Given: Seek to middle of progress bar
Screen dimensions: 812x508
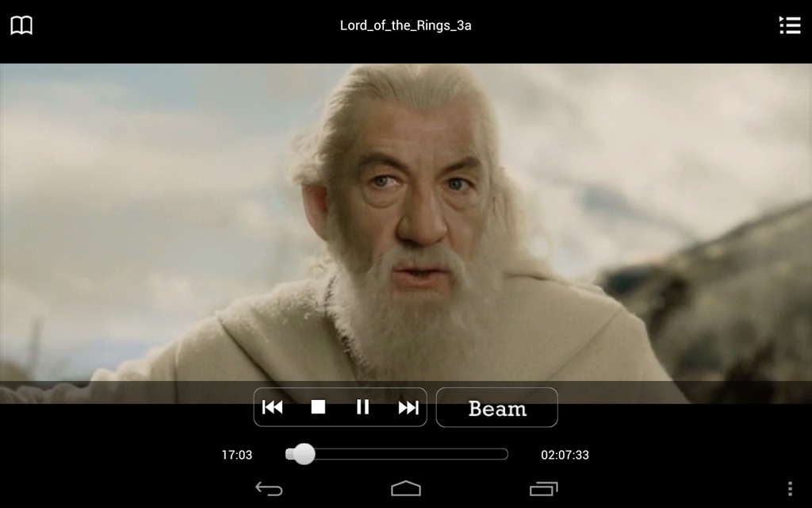Looking at the screenshot, I should coord(396,455).
